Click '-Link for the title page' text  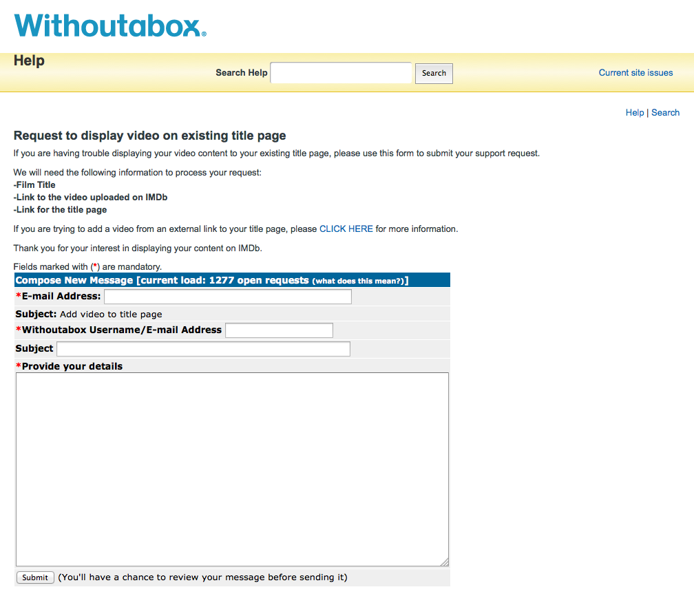(60, 210)
